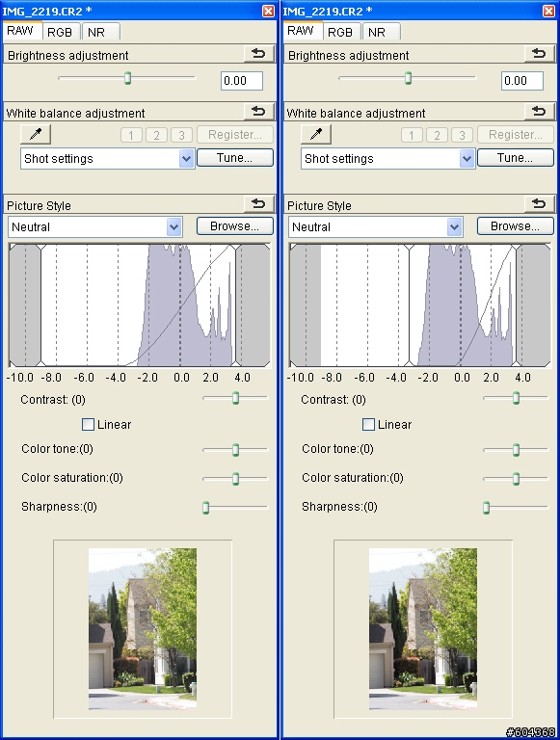Click Brightness slider handle in left panel

(x=127, y=78)
